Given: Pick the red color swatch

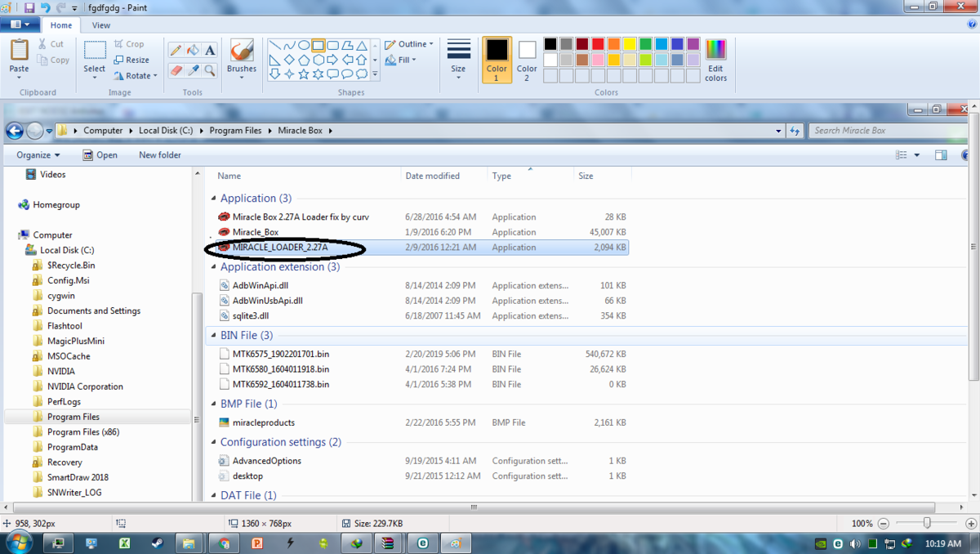Looking at the screenshot, I should click(x=598, y=44).
